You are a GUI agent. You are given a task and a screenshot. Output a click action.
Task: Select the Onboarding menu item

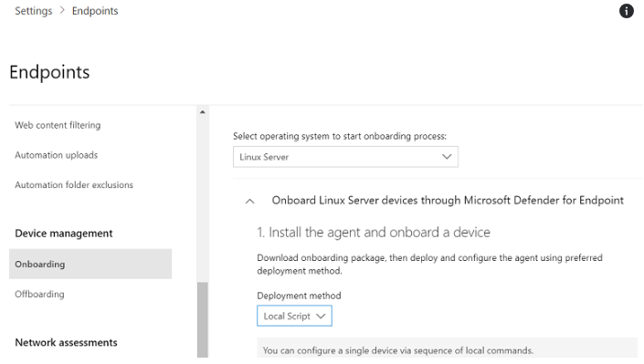coord(90,264)
